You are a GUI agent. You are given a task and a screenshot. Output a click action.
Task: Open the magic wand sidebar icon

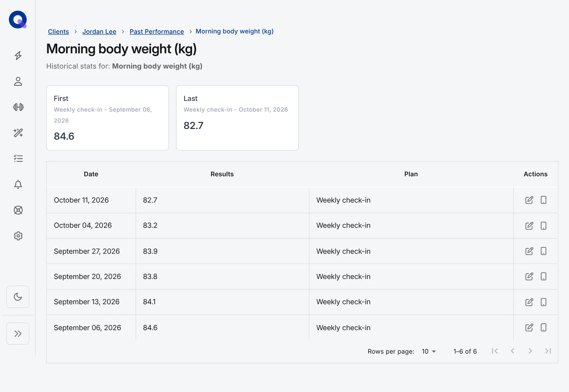(x=18, y=133)
